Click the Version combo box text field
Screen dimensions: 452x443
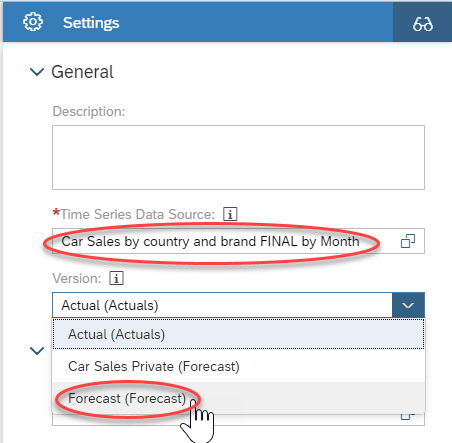pos(222,305)
